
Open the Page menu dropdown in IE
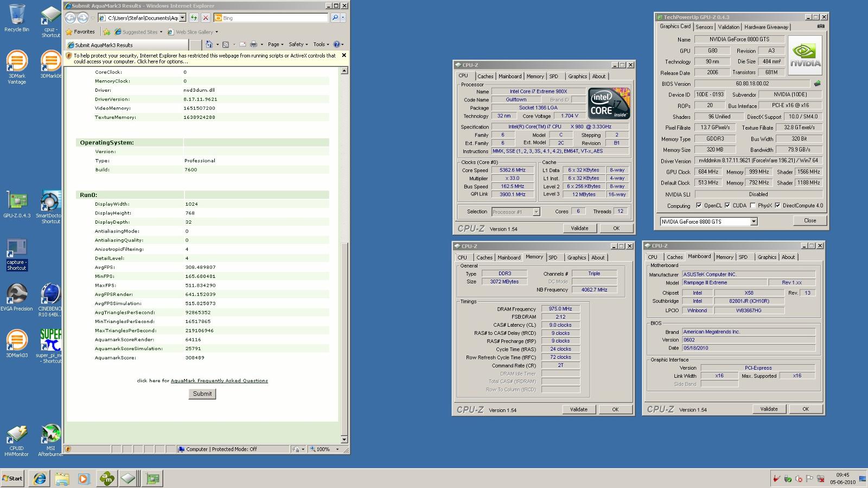tap(276, 45)
